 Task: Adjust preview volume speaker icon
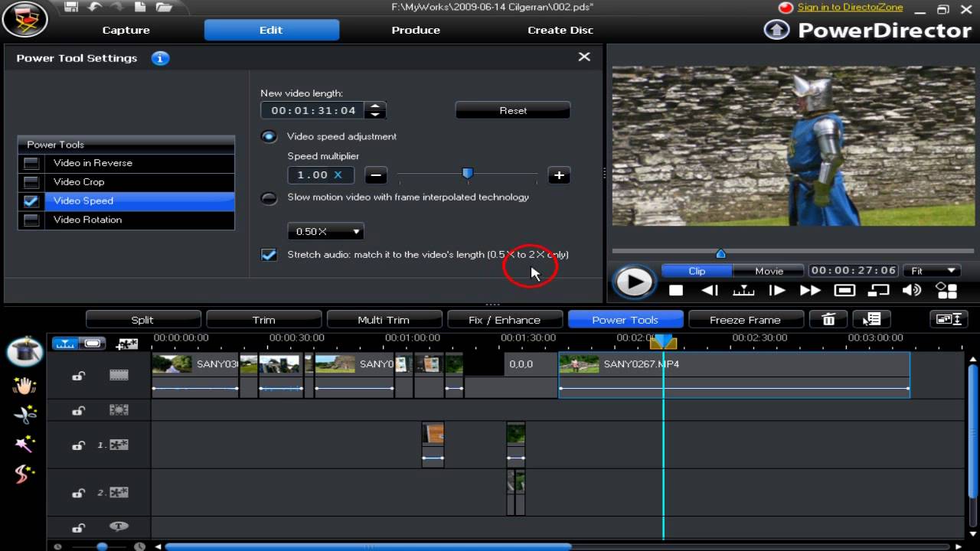(911, 290)
